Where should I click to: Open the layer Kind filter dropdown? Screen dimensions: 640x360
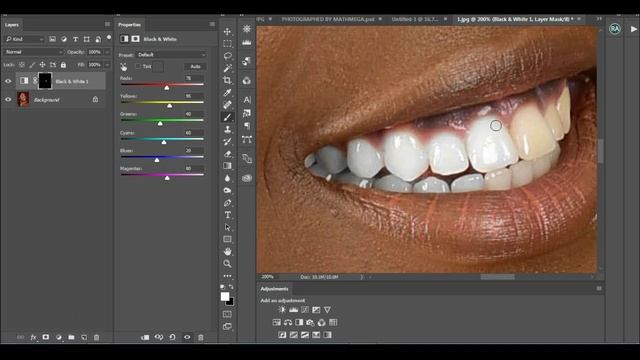tap(24, 39)
